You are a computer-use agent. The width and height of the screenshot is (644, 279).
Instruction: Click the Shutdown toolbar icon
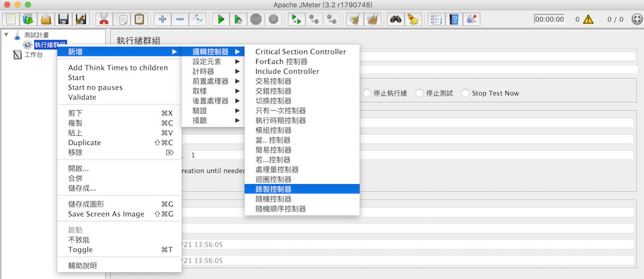pos(273,19)
